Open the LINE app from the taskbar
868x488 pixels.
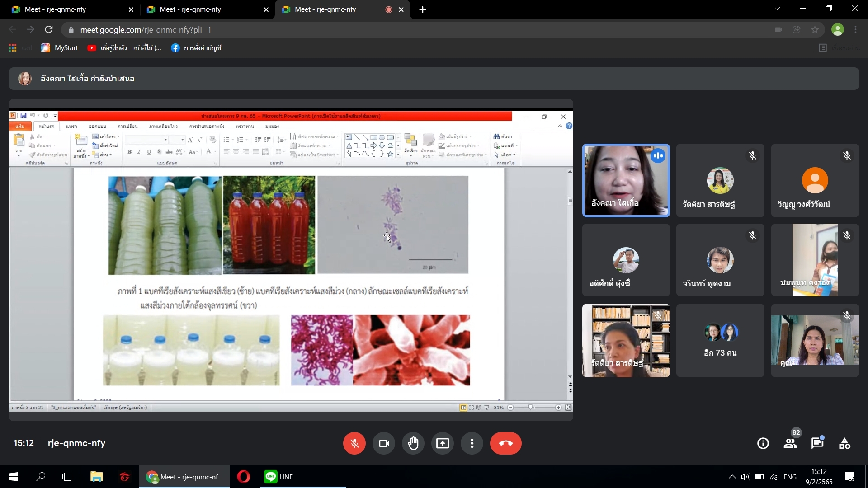tap(279, 477)
